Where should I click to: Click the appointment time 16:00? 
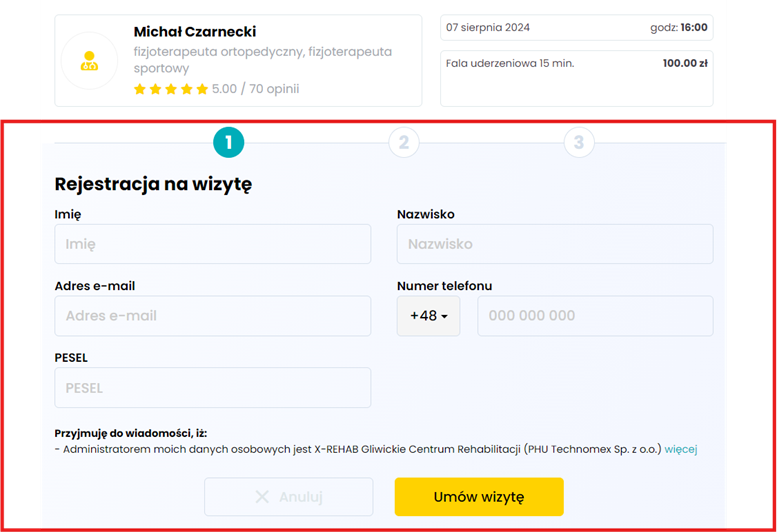[x=693, y=27]
